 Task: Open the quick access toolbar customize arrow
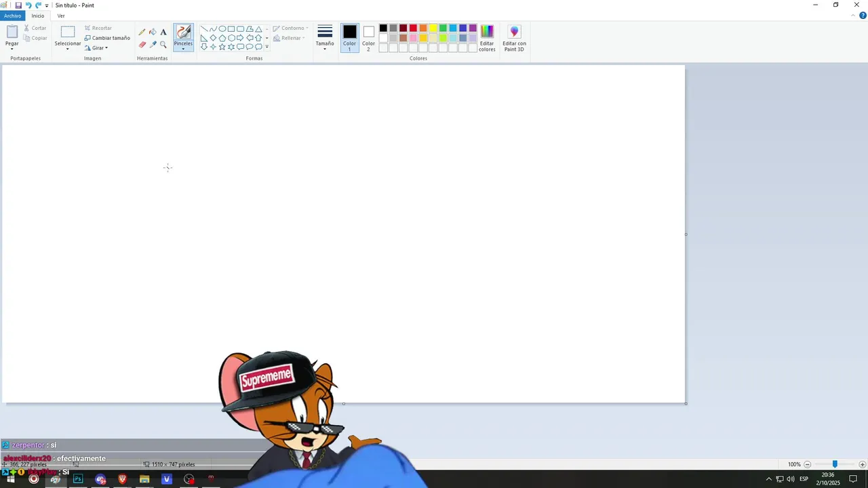pyautogui.click(x=47, y=5)
